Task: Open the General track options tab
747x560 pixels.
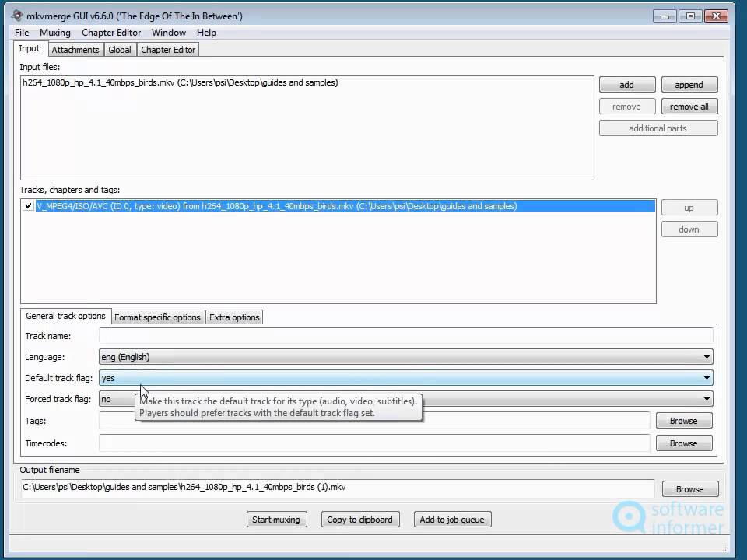Action: click(x=65, y=317)
